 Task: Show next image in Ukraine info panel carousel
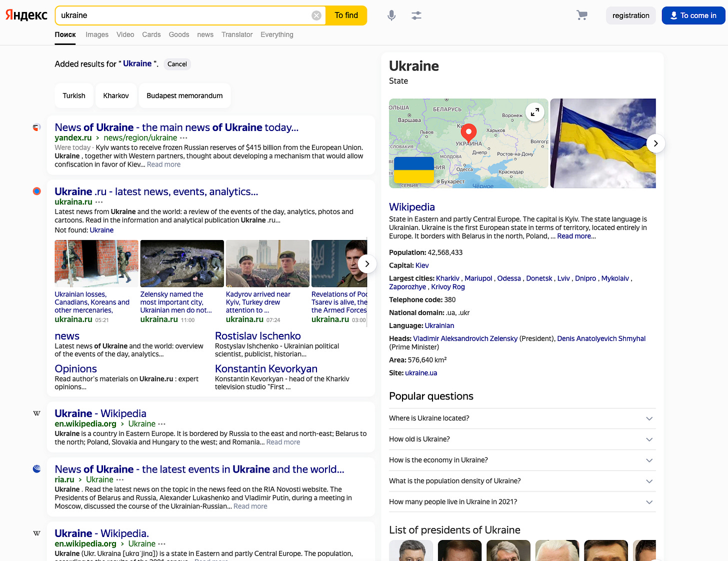[655, 143]
